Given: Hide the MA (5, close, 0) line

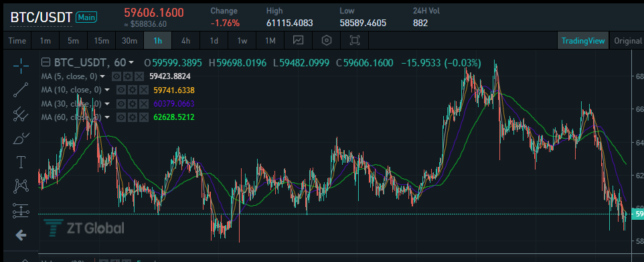Looking at the screenshot, I should pyautogui.click(x=116, y=76).
